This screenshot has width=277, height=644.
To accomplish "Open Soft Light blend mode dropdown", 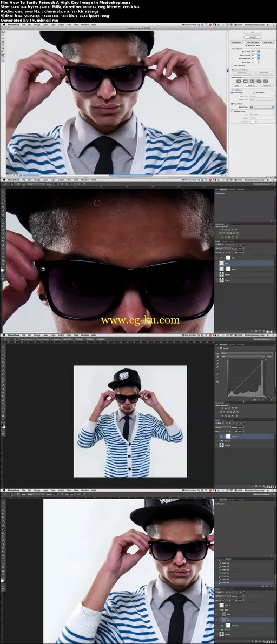I will tap(223, 249).
